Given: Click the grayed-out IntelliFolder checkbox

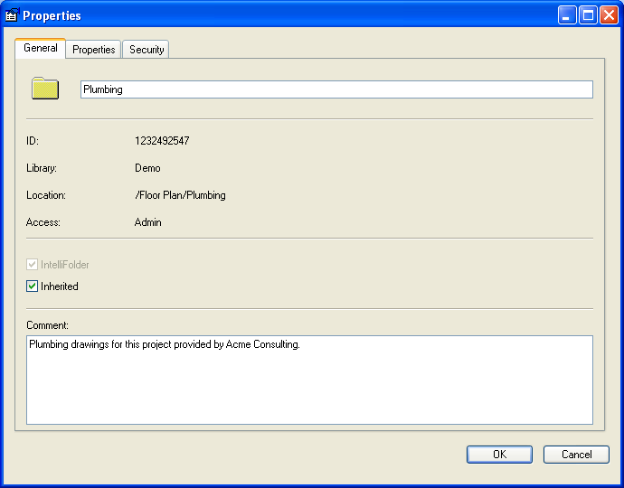Looking at the screenshot, I should pos(32,264).
